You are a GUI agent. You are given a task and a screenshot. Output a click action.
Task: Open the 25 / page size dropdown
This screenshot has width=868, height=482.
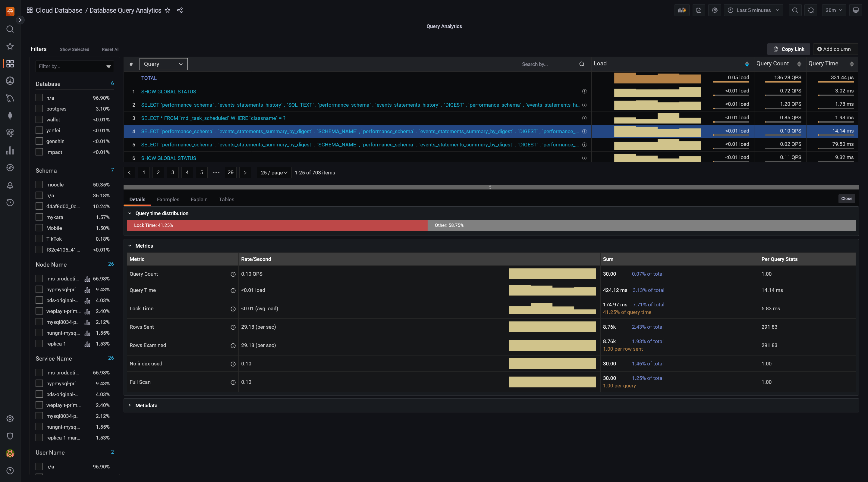pos(274,172)
